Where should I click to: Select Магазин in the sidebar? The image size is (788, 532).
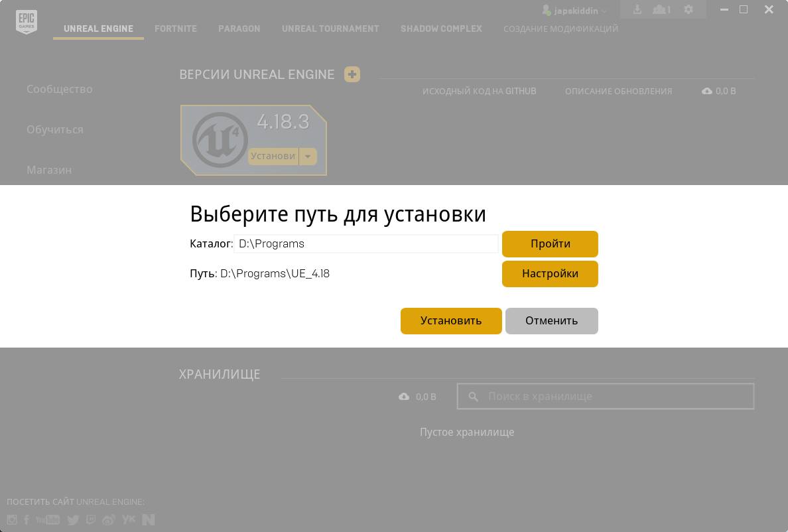point(49,170)
